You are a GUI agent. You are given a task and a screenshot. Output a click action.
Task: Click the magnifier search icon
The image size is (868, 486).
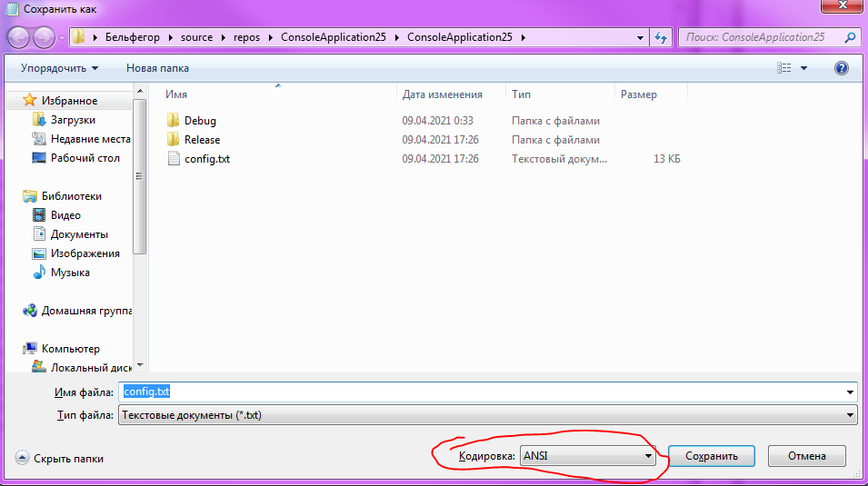pos(851,37)
